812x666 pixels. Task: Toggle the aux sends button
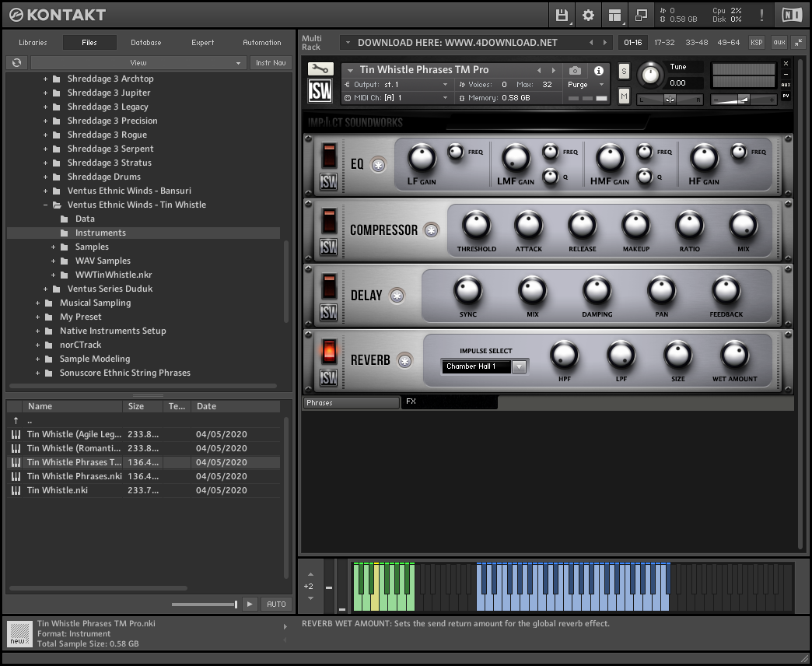click(779, 43)
